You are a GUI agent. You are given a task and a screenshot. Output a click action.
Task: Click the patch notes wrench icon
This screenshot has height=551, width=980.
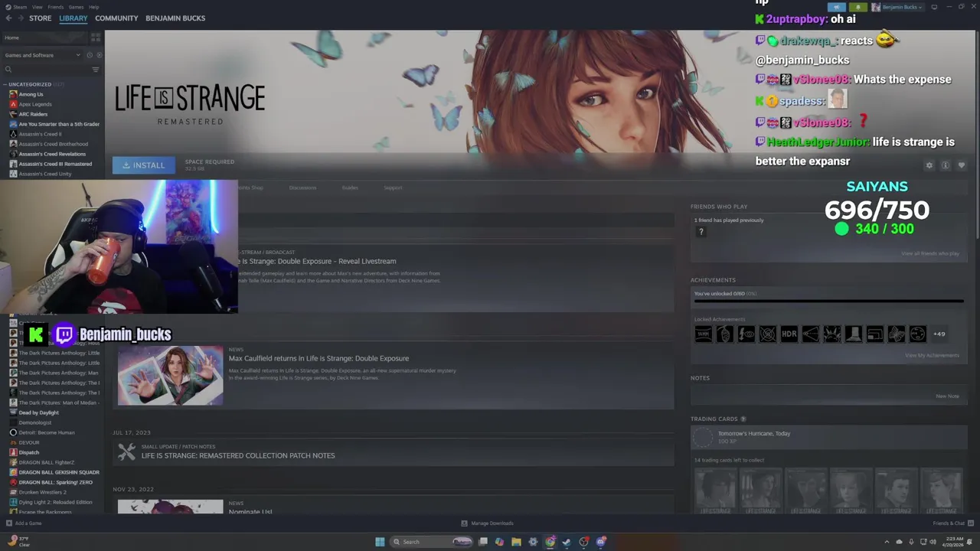tap(126, 452)
